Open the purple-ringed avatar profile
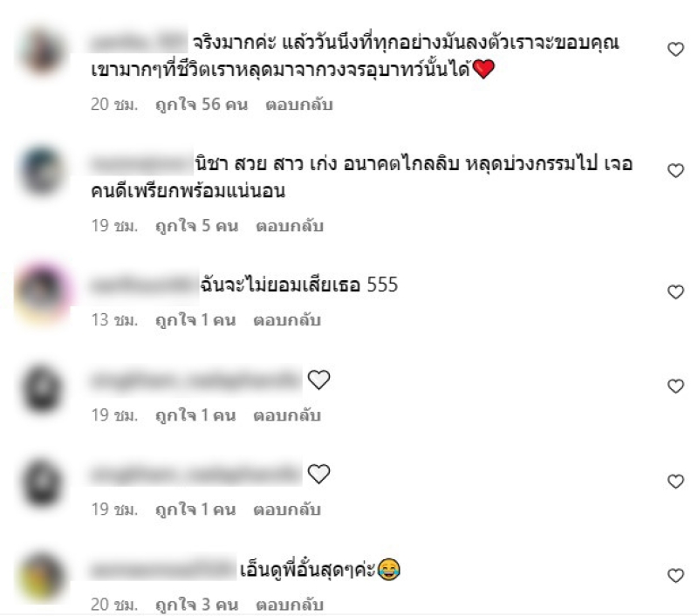Viewport: 698px width, 616px height. pos(42,291)
